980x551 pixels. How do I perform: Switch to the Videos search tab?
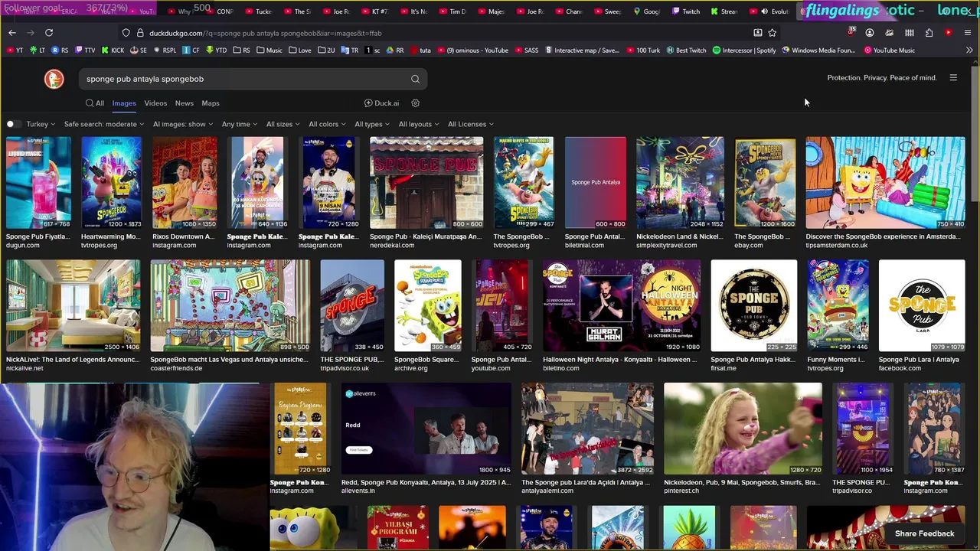[155, 103]
